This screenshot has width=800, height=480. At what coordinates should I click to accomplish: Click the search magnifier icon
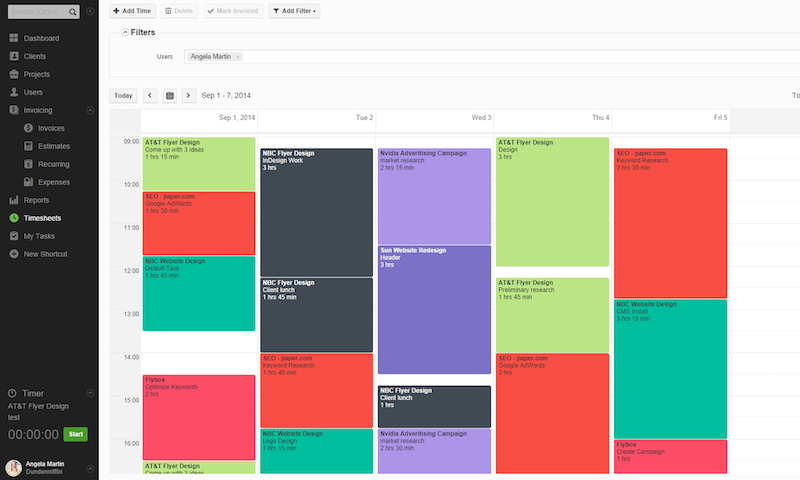[x=73, y=12]
